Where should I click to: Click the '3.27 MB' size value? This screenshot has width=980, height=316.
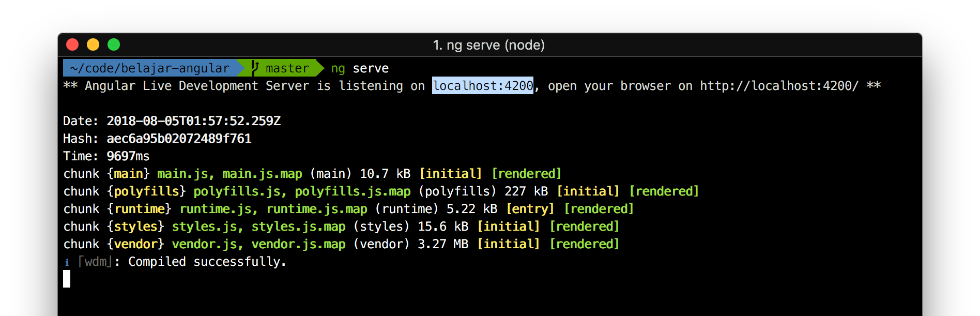coord(443,244)
